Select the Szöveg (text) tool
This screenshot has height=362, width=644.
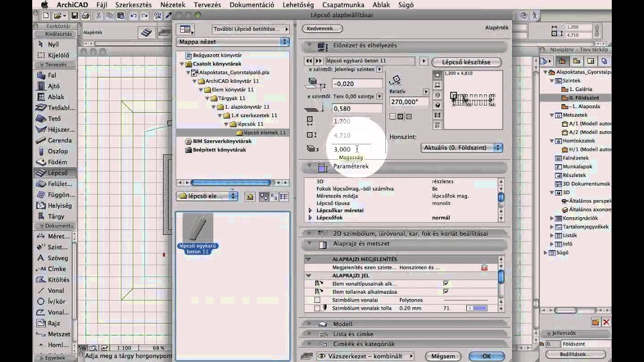[53, 258]
